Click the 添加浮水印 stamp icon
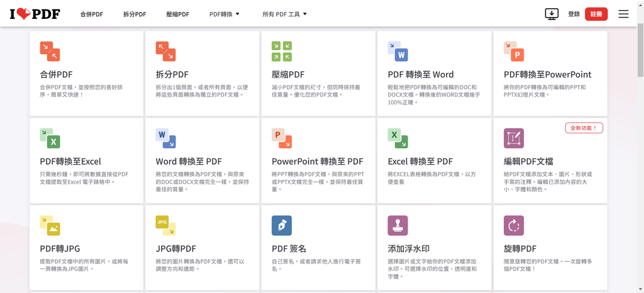 [x=397, y=226]
